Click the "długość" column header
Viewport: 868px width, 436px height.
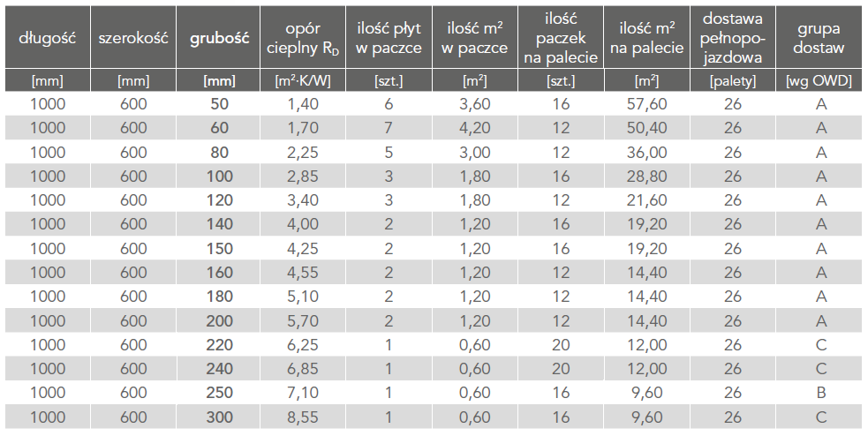coord(47,38)
